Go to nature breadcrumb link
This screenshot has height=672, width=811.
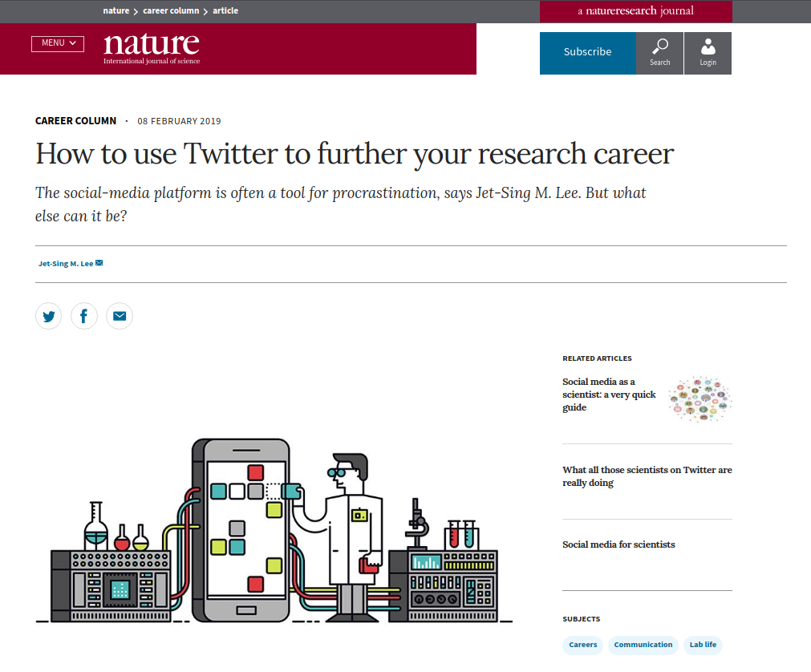click(x=116, y=10)
